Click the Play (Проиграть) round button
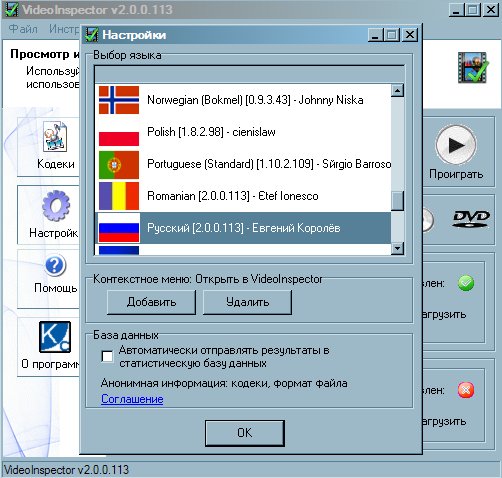502x478 pixels. coord(456,145)
